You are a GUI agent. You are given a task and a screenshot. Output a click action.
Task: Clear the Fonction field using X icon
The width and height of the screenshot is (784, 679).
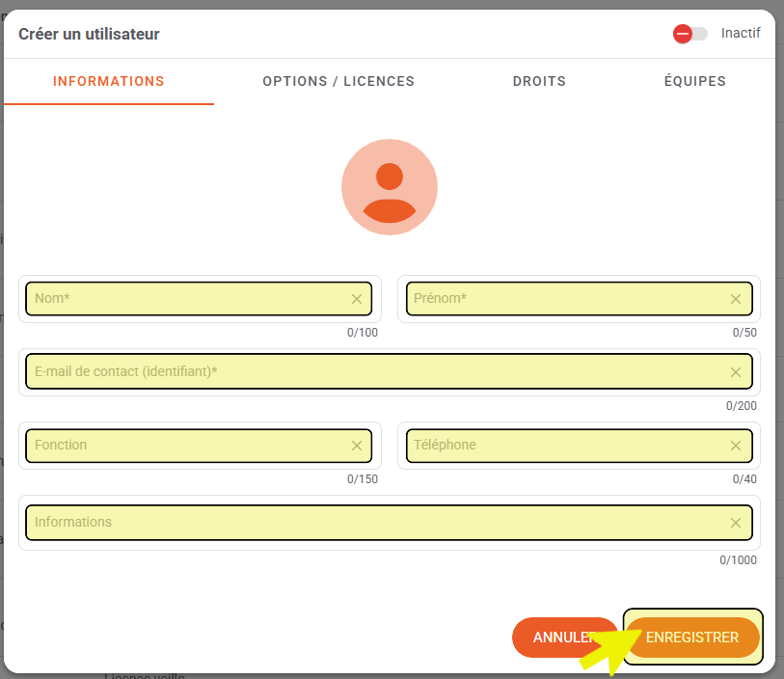tap(357, 446)
